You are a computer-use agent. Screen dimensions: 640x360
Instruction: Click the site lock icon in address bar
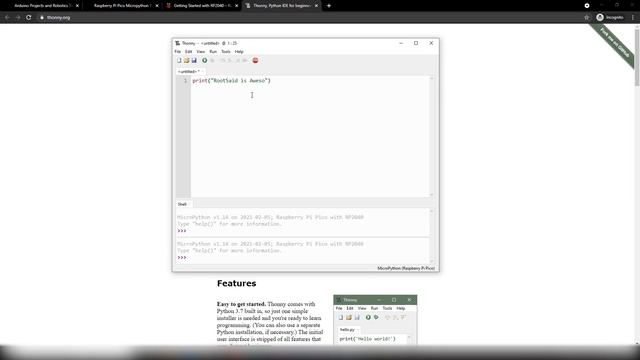tap(42, 18)
